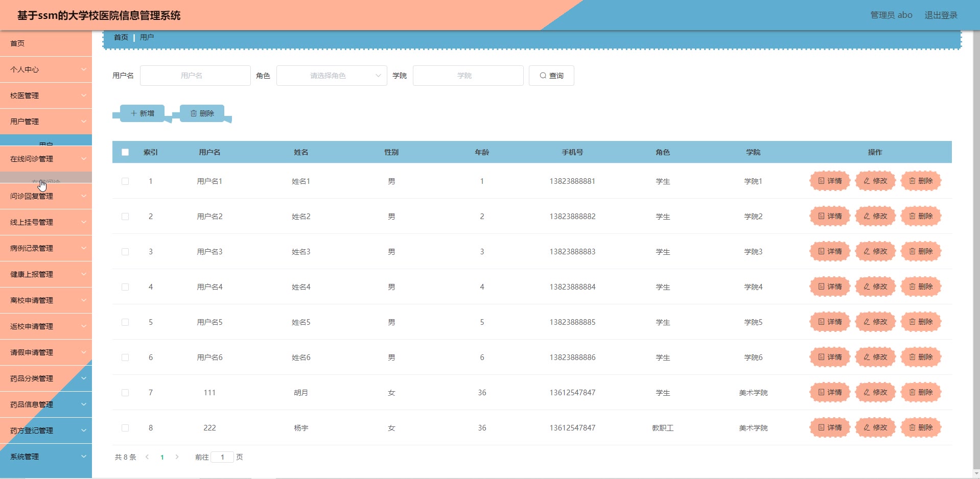Image resolution: width=980 pixels, height=479 pixels.
Task: View 详情 of 用户名5
Action: [830, 322]
